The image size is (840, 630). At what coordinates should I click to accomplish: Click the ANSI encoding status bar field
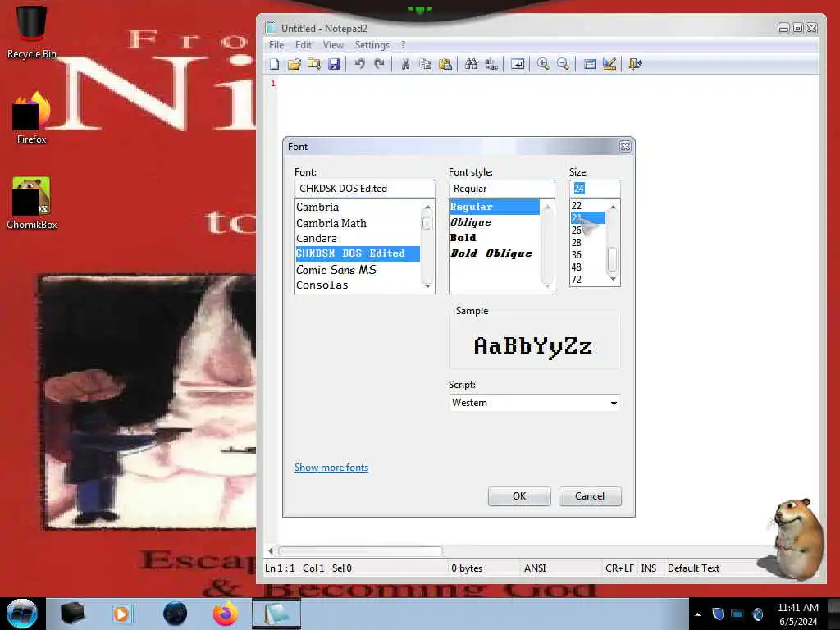[x=560, y=568]
